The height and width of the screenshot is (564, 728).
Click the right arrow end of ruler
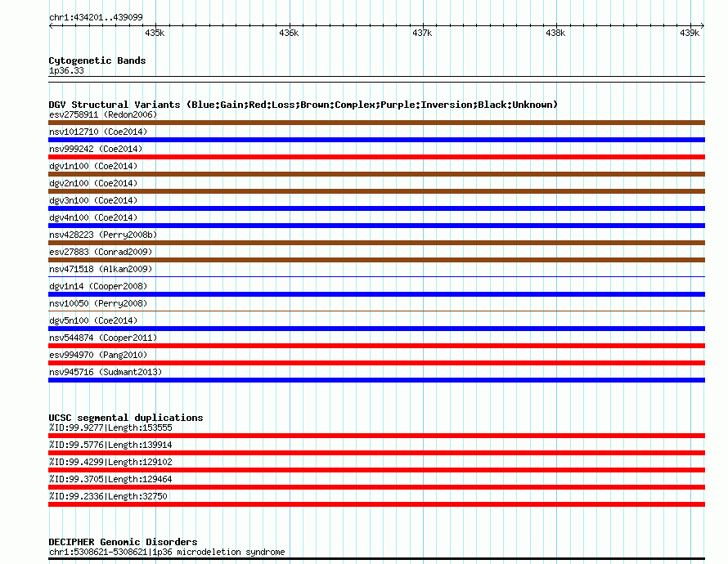(x=703, y=26)
